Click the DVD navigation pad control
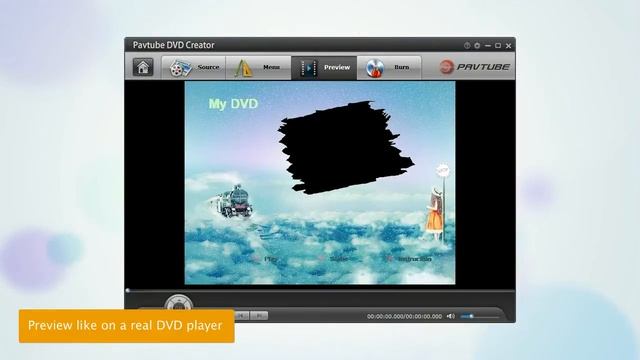The width and height of the screenshot is (640, 360). point(178,303)
